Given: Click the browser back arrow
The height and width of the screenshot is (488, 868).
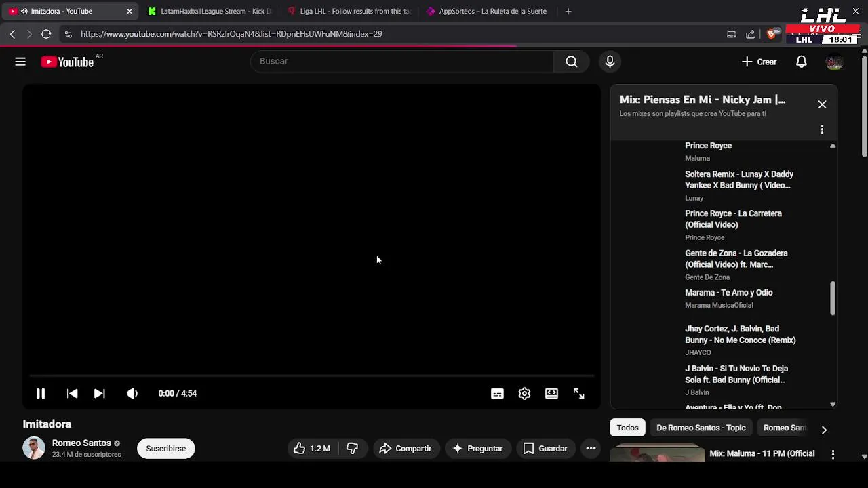Looking at the screenshot, I should coord(12,34).
